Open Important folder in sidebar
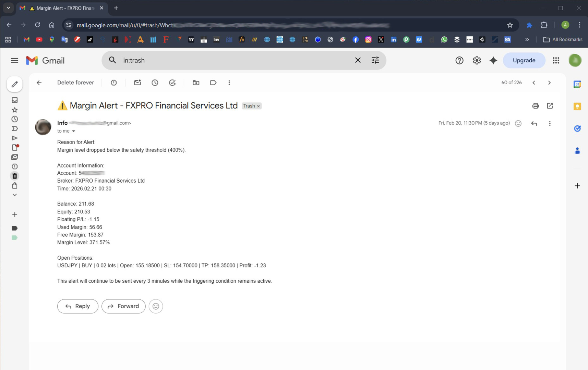588x370 pixels. (14, 129)
